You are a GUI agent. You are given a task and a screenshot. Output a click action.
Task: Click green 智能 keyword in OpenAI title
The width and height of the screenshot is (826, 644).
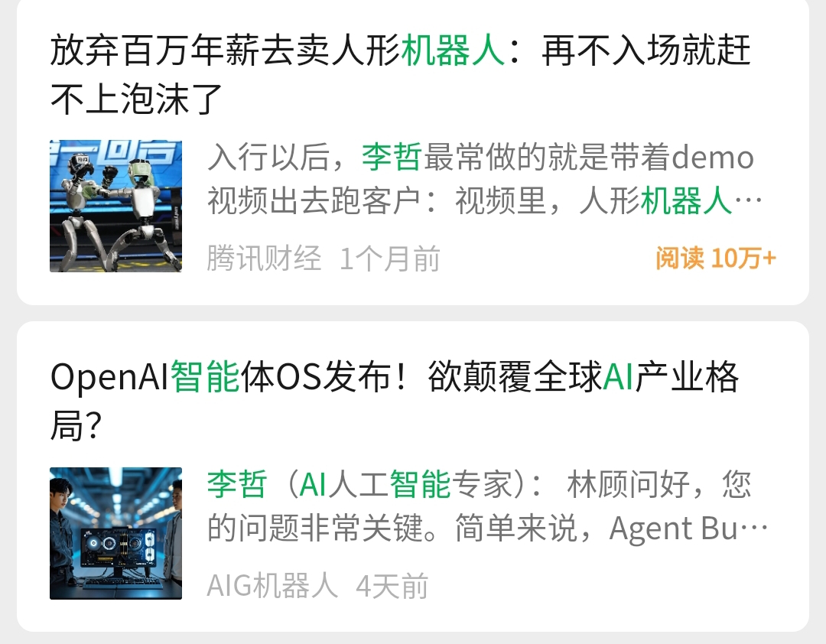click(x=206, y=377)
